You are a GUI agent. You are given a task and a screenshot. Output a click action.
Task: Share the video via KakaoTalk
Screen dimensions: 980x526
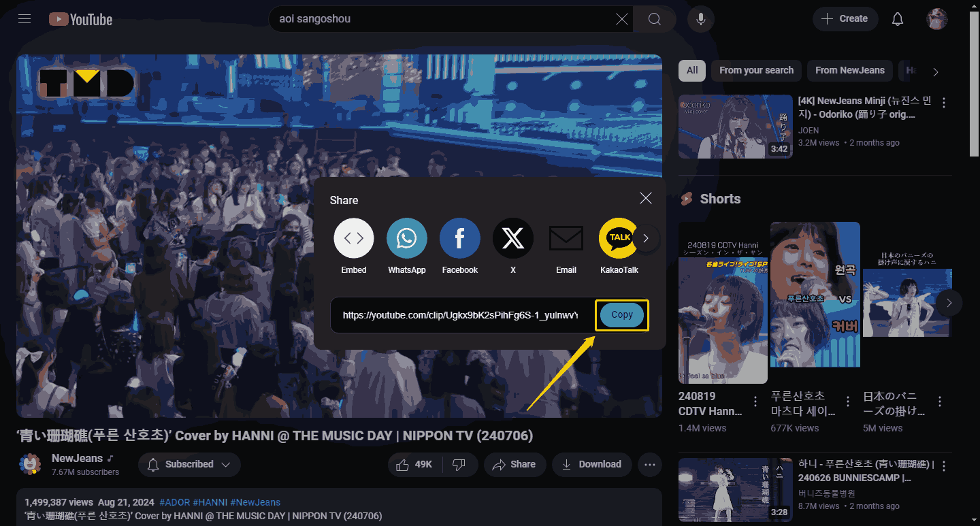point(619,246)
